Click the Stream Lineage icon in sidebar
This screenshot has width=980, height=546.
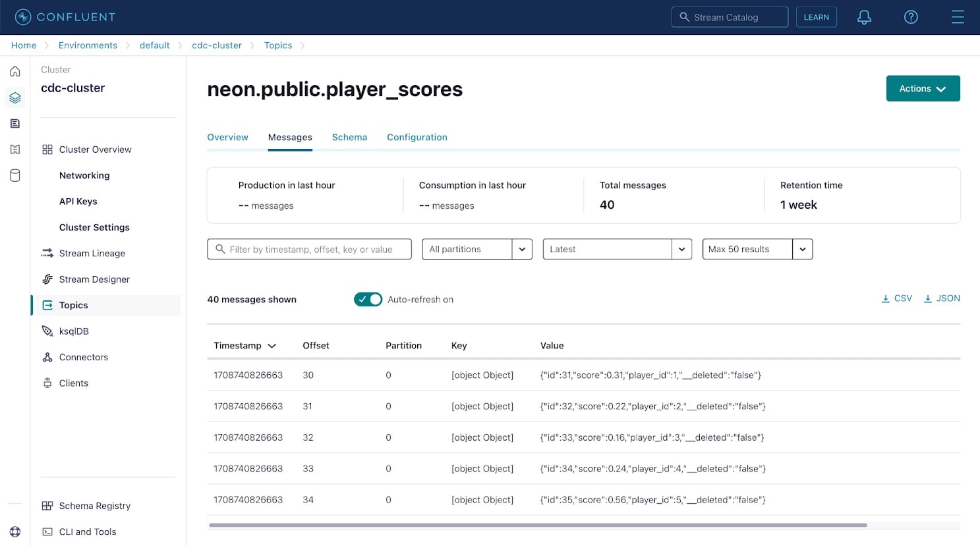coord(47,253)
